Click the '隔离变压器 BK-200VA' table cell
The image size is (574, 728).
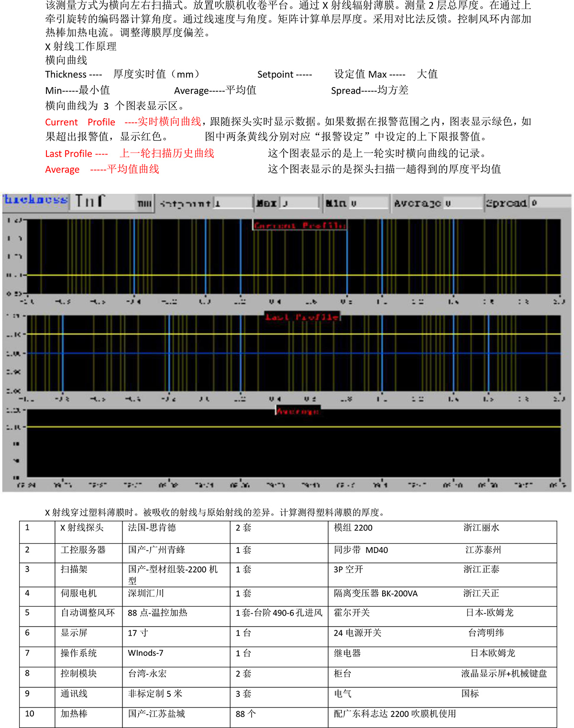pyautogui.click(x=375, y=594)
